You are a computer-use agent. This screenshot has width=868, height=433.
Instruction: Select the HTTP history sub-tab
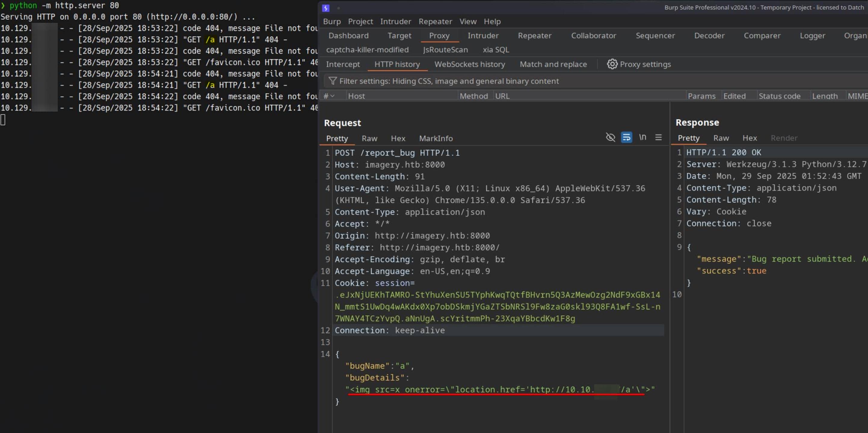397,64
